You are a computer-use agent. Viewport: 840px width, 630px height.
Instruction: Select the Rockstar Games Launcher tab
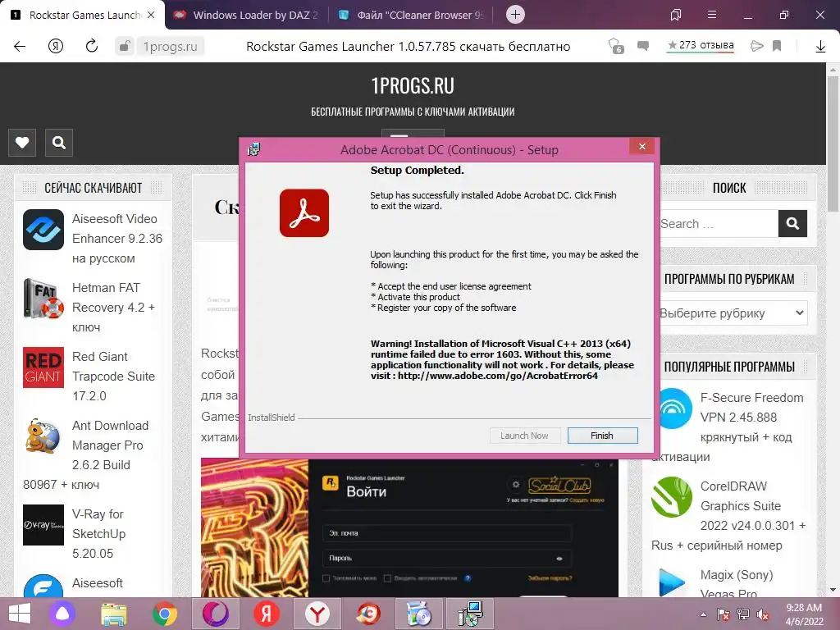coord(83,15)
